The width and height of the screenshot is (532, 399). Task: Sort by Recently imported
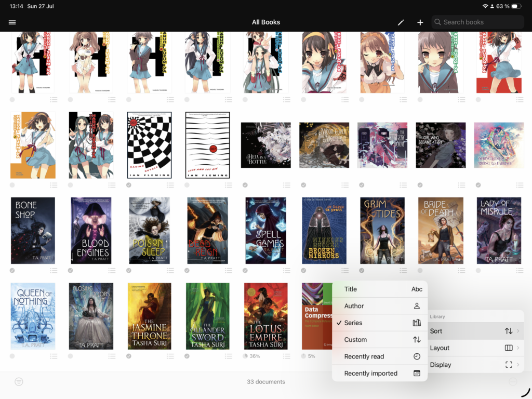click(x=380, y=373)
